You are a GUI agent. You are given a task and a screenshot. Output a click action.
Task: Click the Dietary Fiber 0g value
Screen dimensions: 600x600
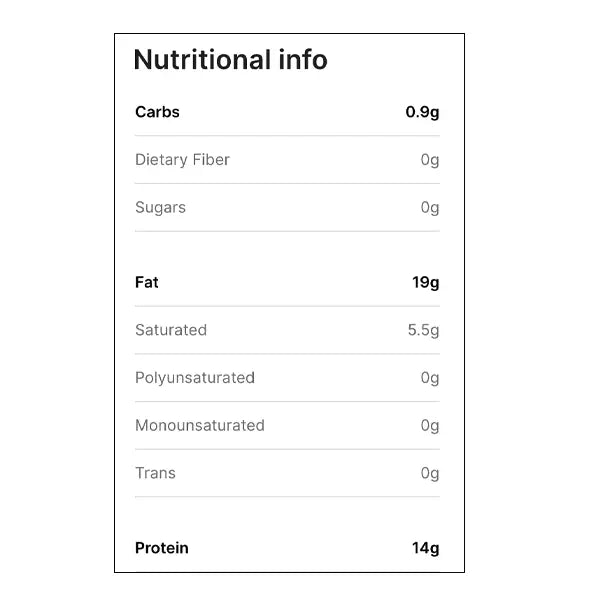430,160
